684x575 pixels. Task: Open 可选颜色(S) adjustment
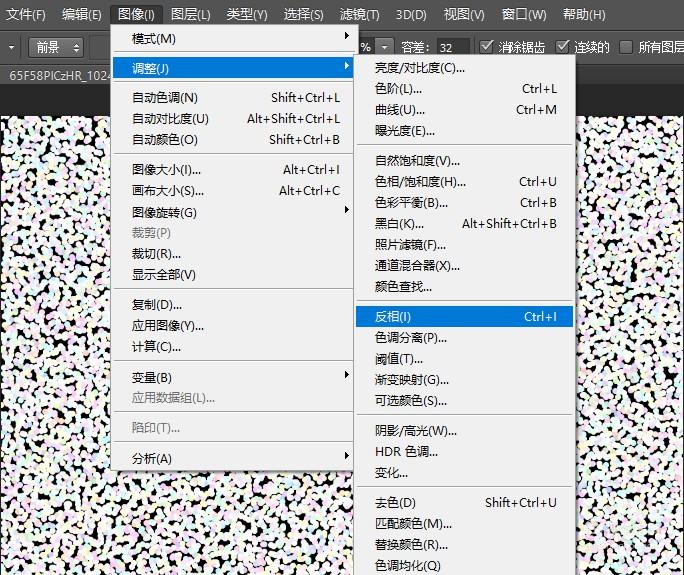click(x=464, y=400)
